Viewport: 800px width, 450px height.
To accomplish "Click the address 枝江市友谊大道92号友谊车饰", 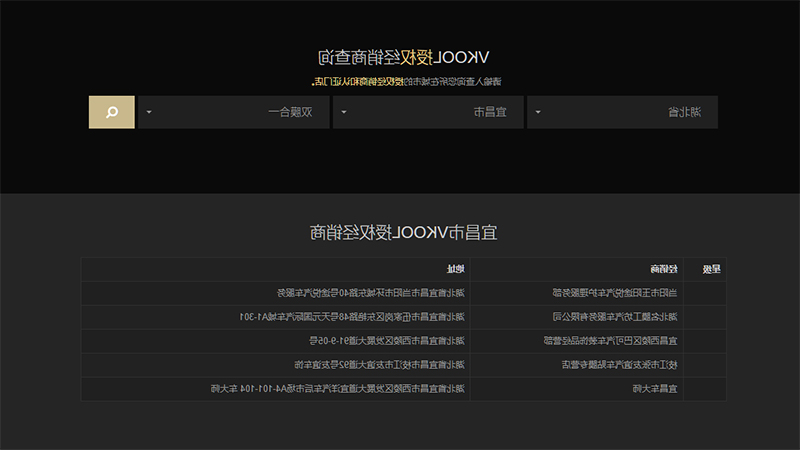I will click(379, 365).
